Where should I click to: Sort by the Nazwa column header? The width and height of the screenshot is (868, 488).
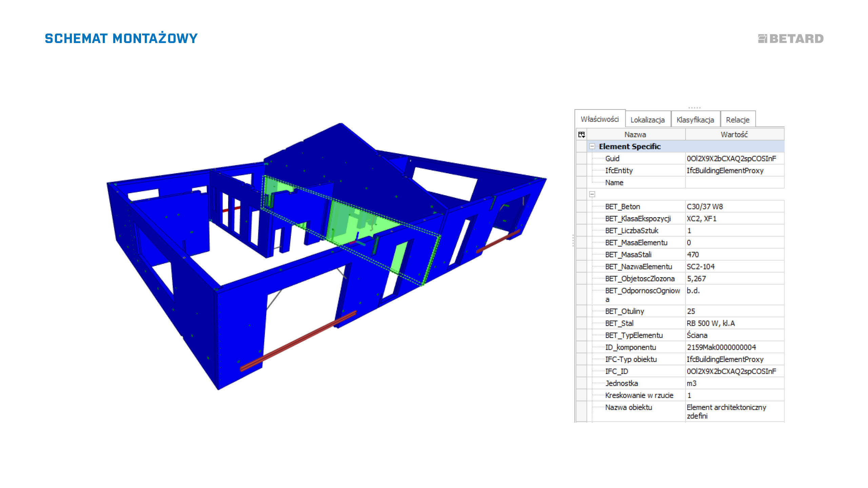pos(635,135)
